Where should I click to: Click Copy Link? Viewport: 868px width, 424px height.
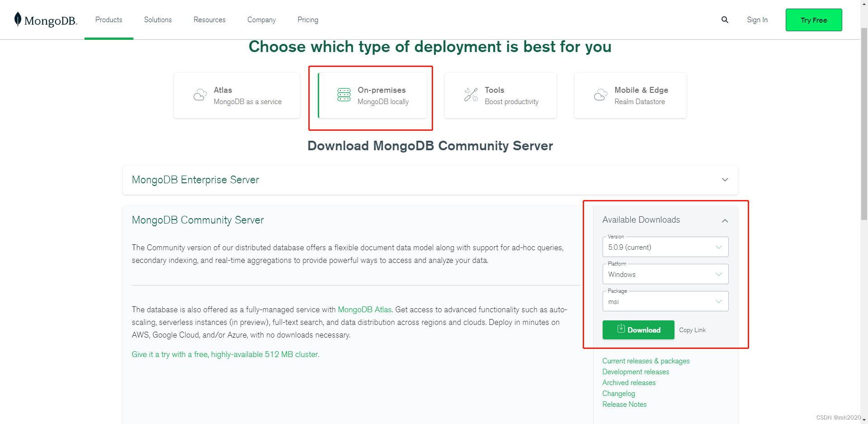pyautogui.click(x=692, y=330)
